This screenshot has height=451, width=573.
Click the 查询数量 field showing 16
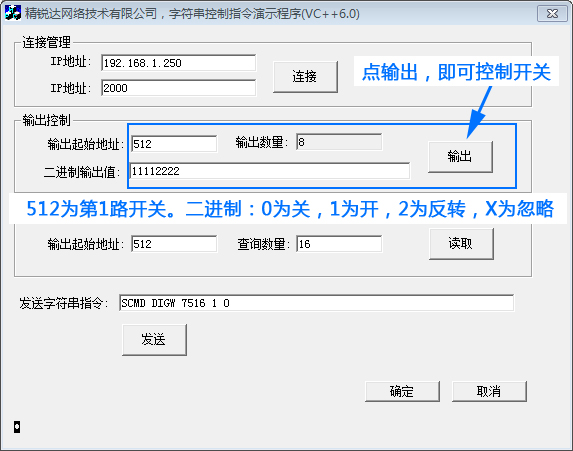339,244
